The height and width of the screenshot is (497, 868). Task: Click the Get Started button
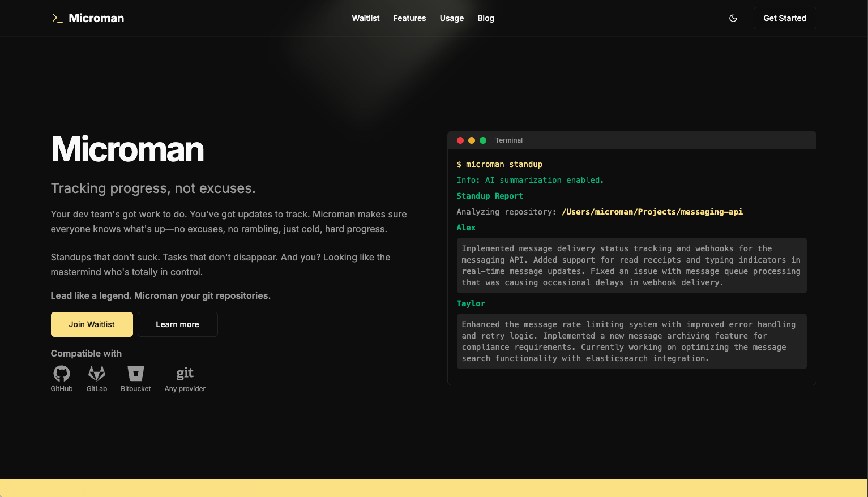pos(785,18)
